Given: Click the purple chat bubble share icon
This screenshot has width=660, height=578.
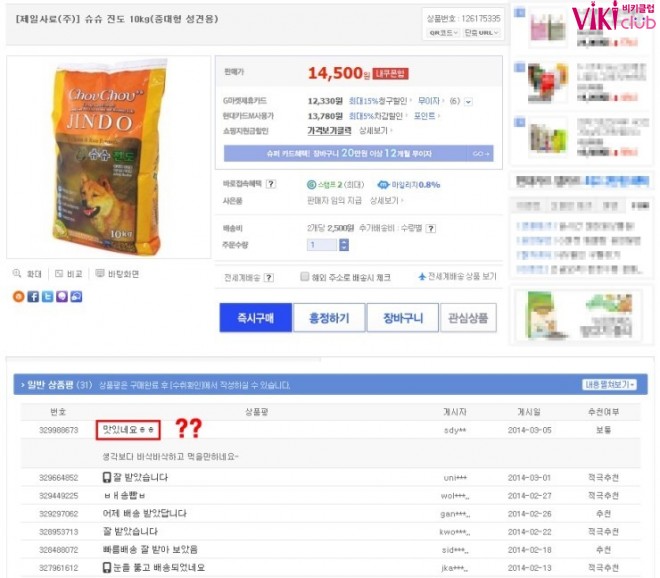Looking at the screenshot, I should (62, 296).
